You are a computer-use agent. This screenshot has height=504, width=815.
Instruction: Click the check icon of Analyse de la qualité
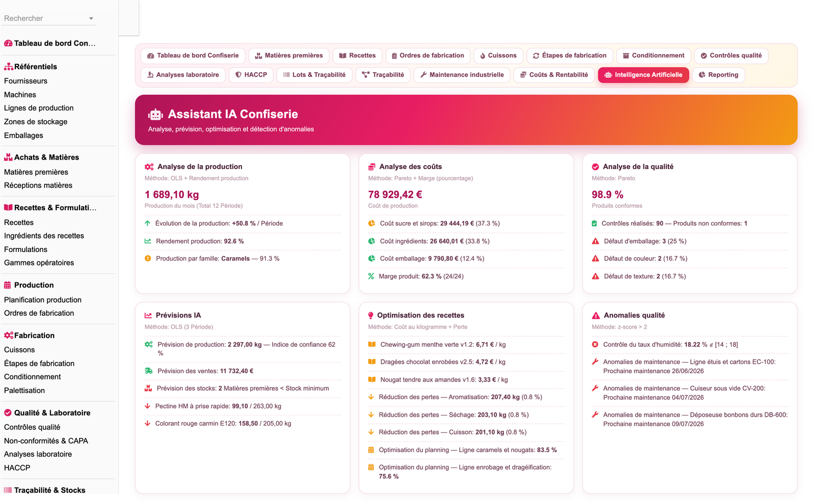596,167
